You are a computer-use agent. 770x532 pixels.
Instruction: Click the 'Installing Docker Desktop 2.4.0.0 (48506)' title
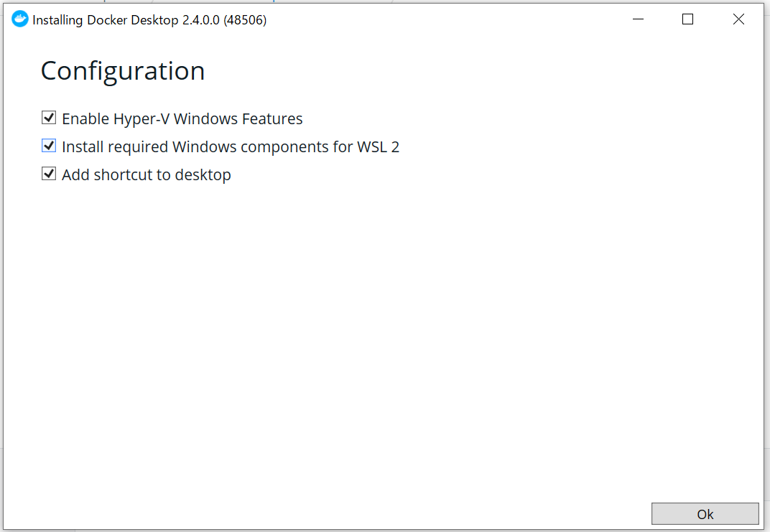click(149, 20)
